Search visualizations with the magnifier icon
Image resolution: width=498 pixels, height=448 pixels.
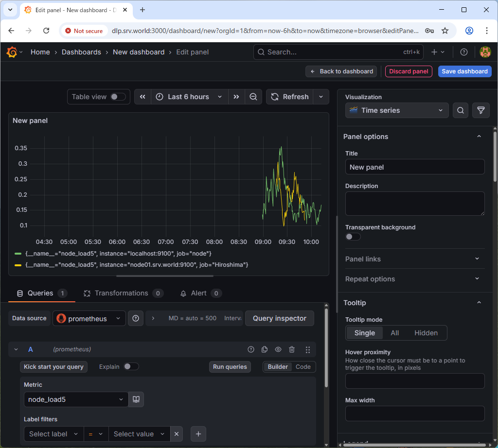click(x=460, y=110)
